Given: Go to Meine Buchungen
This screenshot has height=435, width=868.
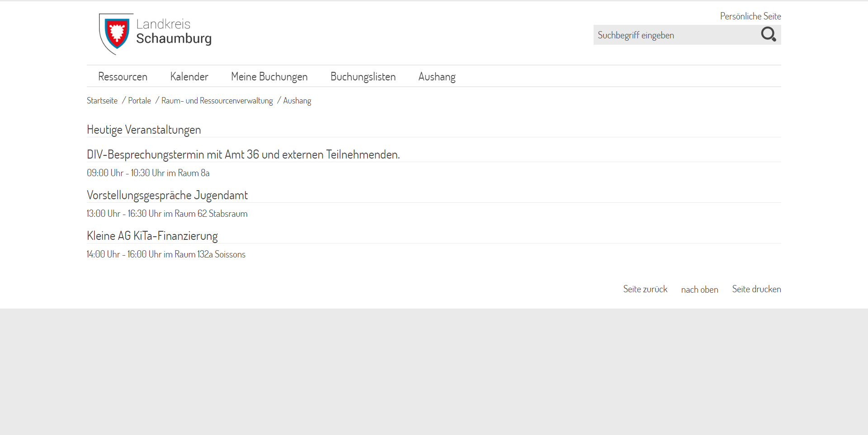Looking at the screenshot, I should point(269,77).
